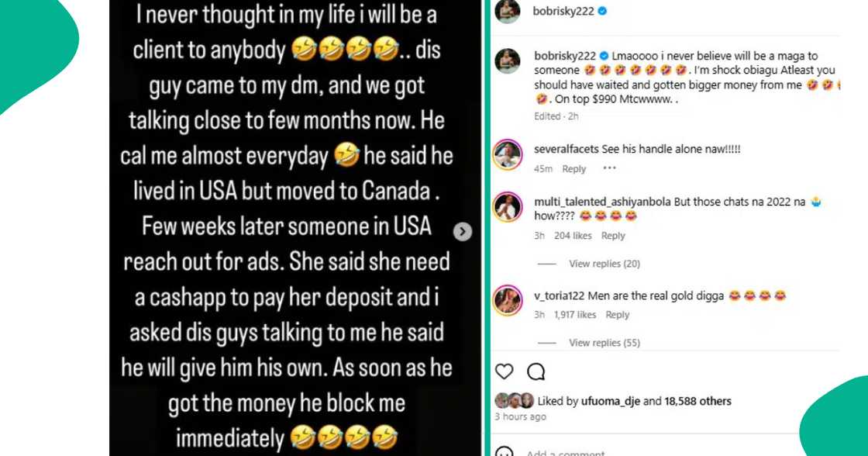Advance to the next carousel slide arrow
The width and height of the screenshot is (868, 456).
[x=463, y=232]
